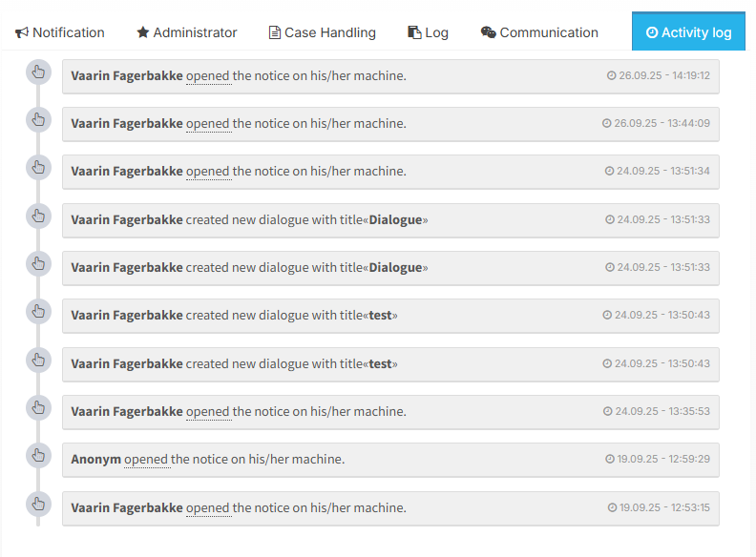756x557 pixels.
Task: Click hand icon beside Anonym entry
Action: (x=38, y=456)
